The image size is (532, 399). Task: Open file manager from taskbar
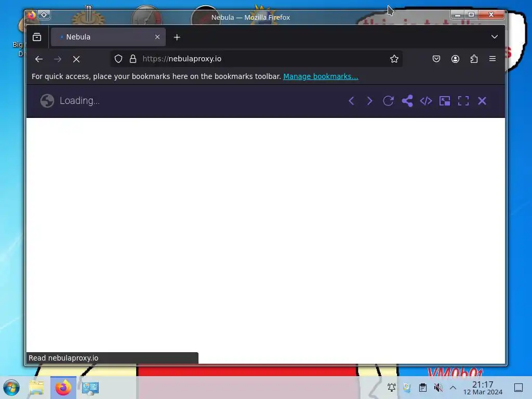(36, 388)
